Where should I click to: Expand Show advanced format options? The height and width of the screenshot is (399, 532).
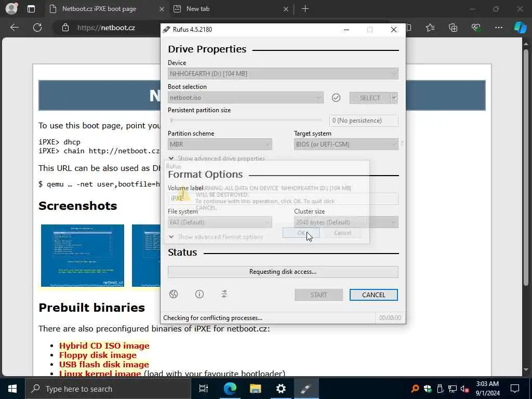pos(216,237)
